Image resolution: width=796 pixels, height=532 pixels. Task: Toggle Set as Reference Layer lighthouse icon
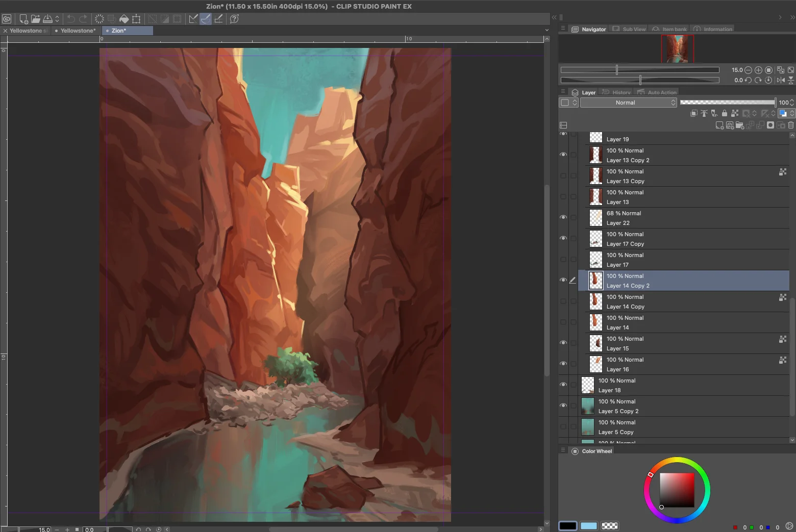(x=704, y=113)
